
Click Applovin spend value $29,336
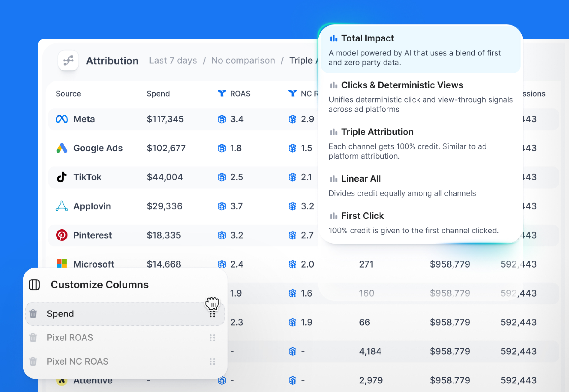(x=164, y=206)
